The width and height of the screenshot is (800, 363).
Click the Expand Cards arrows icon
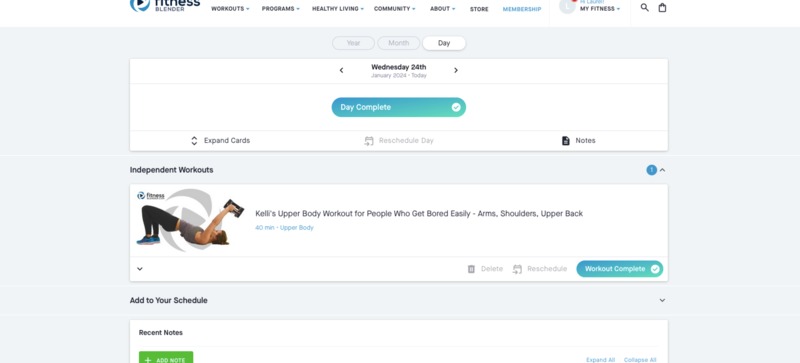[x=194, y=141]
